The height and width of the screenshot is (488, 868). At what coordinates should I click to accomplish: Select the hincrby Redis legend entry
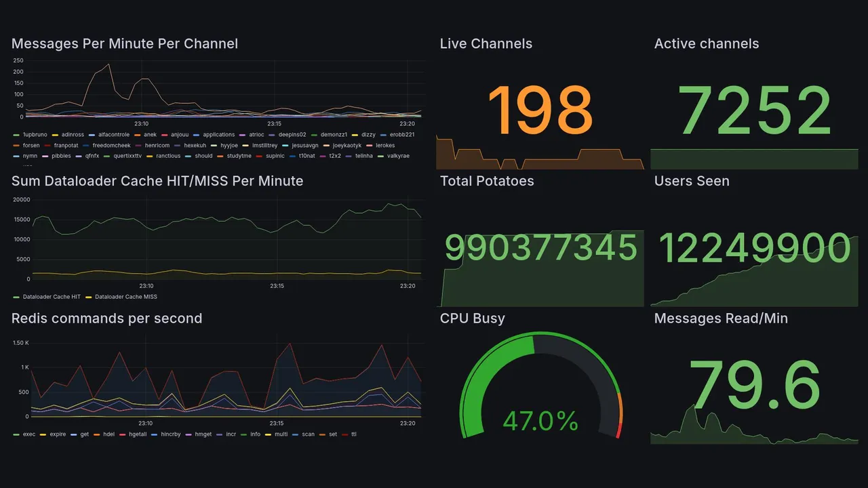tap(166, 434)
